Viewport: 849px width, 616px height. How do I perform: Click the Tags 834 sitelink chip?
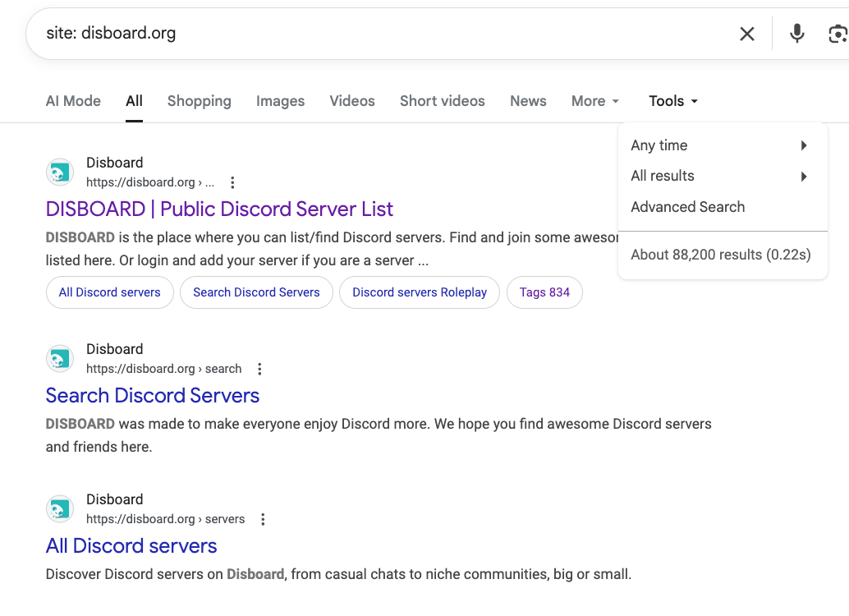[544, 292]
